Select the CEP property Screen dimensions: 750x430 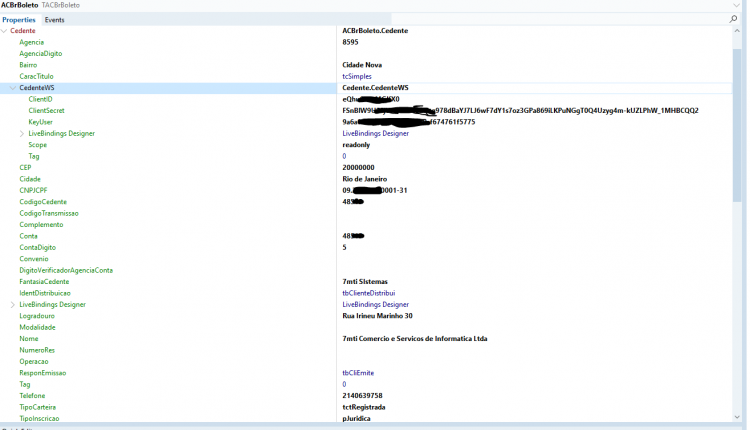pyautogui.click(x=25, y=168)
